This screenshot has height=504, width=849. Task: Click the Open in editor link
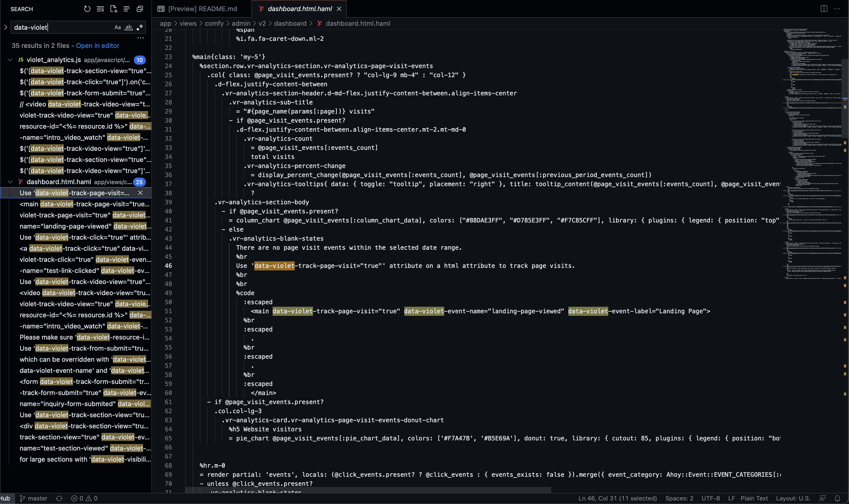pos(97,45)
